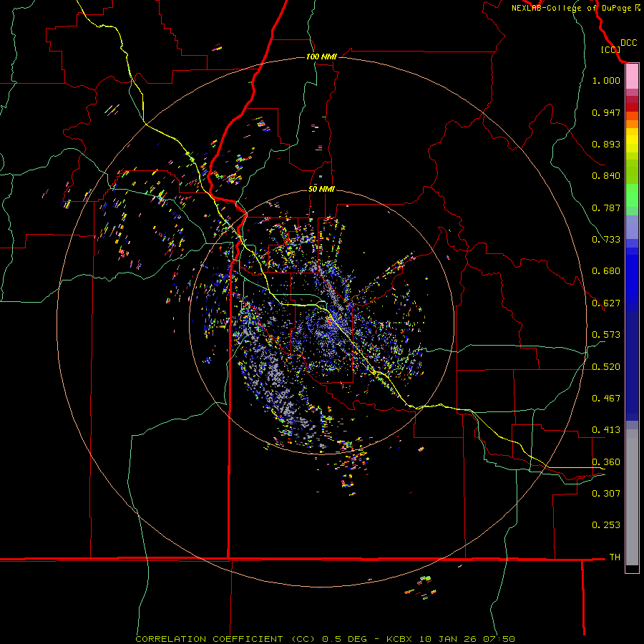Click the TH threshold label on the scale
This screenshot has height=644, width=644.
(x=615, y=557)
